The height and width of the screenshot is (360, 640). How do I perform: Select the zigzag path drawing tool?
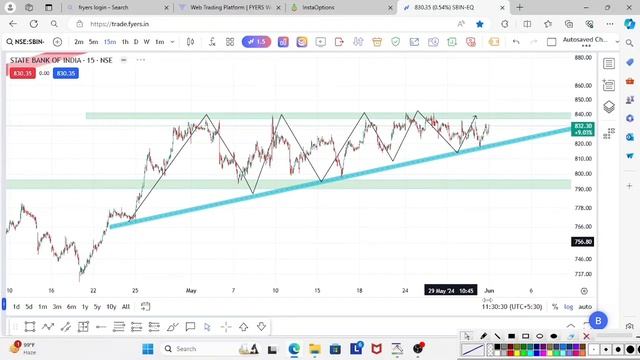pos(48,327)
